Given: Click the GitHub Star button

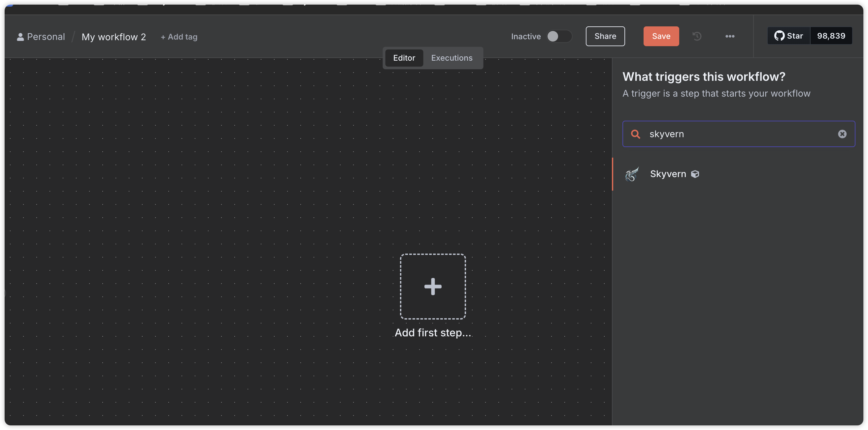Looking at the screenshot, I should click(x=788, y=36).
